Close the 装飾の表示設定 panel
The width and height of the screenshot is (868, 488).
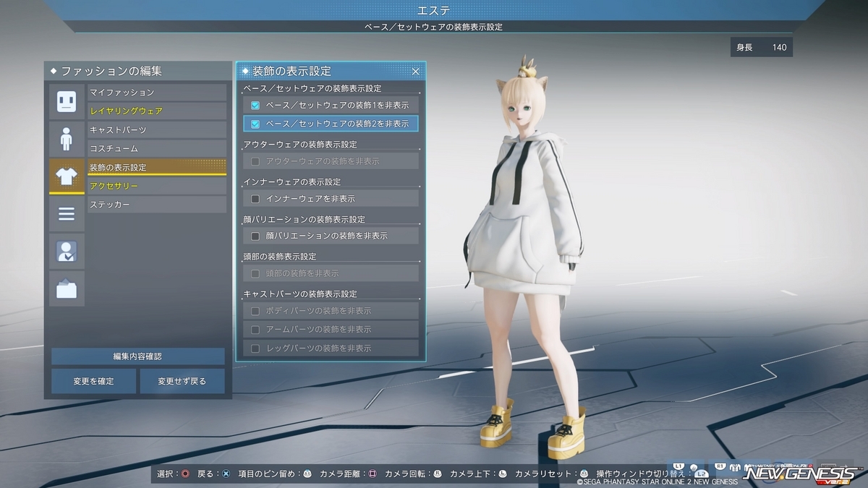click(415, 71)
